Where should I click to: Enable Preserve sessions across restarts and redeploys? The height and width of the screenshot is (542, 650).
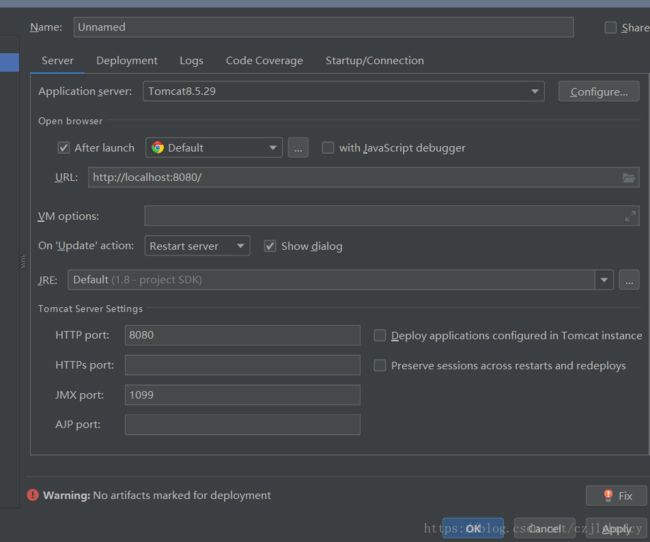tap(380, 365)
